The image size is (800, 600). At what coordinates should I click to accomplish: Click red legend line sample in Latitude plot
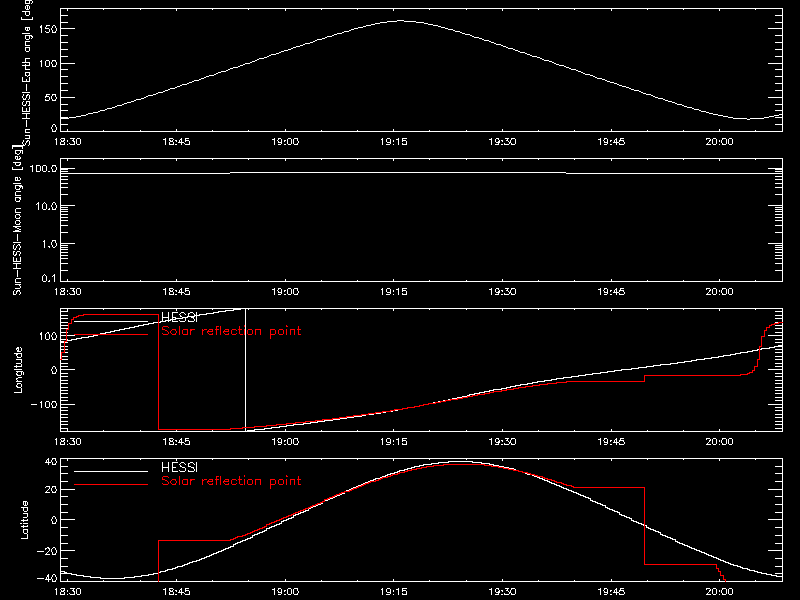pos(111,484)
